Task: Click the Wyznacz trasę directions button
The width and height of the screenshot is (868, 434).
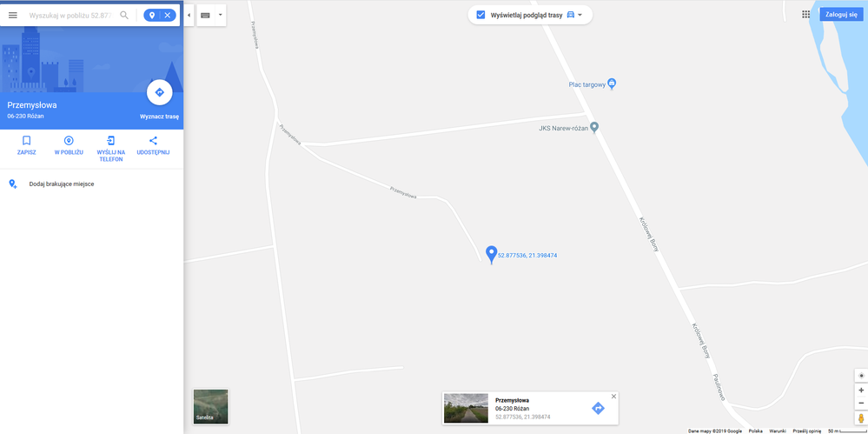Action: coord(159,92)
